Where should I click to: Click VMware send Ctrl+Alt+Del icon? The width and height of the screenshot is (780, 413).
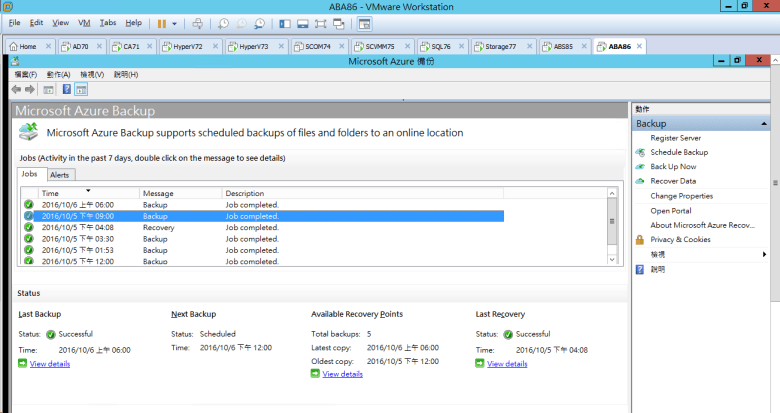[x=197, y=23]
